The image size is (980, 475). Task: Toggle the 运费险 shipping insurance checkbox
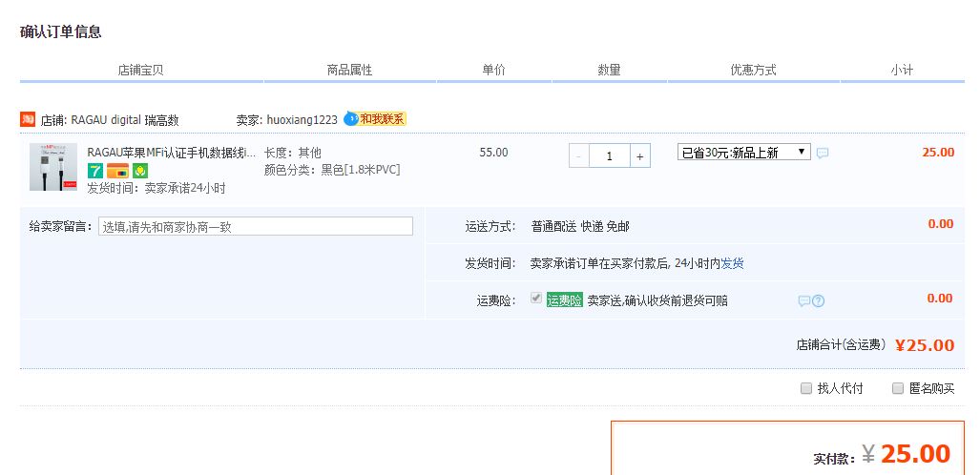click(x=535, y=299)
